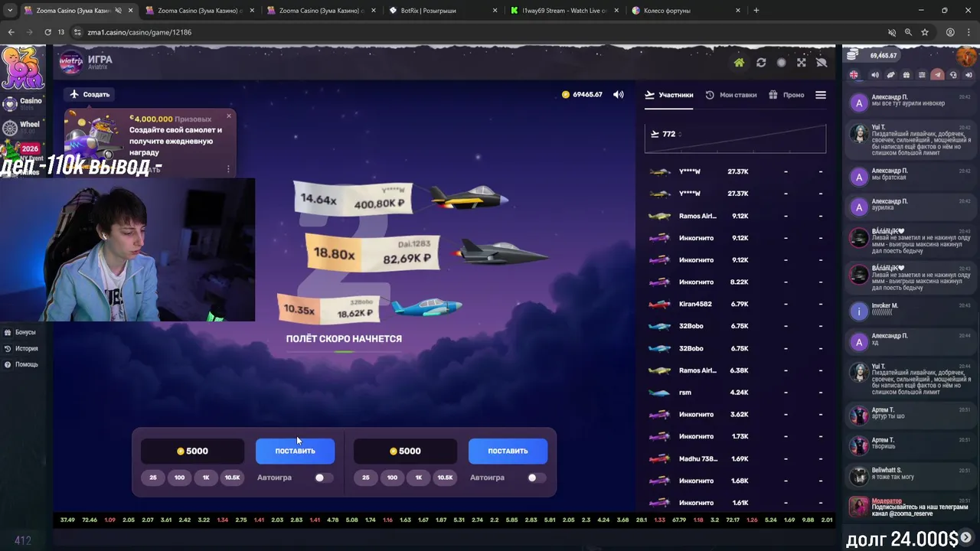Screen dimensions: 980x551
Task: Bookmark page with star icon
Action: (925, 32)
